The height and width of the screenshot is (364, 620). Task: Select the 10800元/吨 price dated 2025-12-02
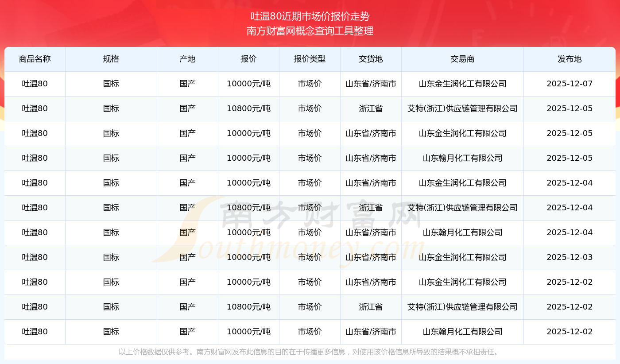click(x=248, y=307)
